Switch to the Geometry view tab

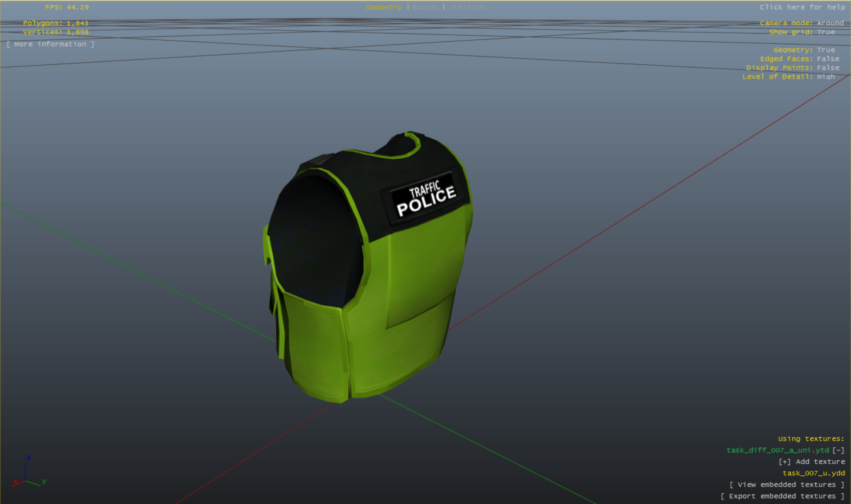click(x=384, y=7)
